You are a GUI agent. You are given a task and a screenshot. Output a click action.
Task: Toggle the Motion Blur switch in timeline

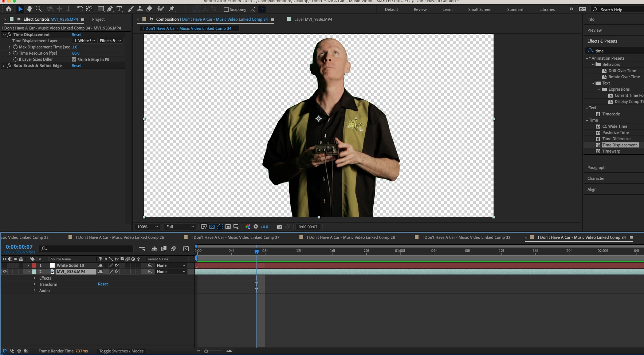point(173,249)
